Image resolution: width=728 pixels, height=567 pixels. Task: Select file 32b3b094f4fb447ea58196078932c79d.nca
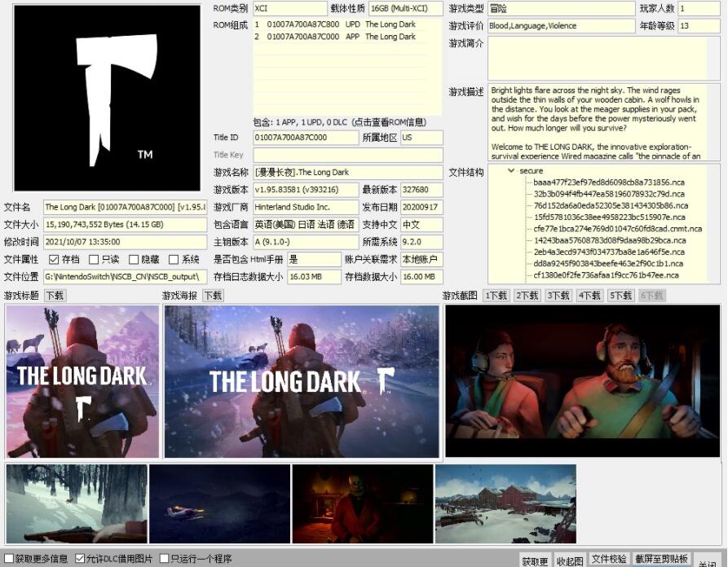tap(609, 194)
